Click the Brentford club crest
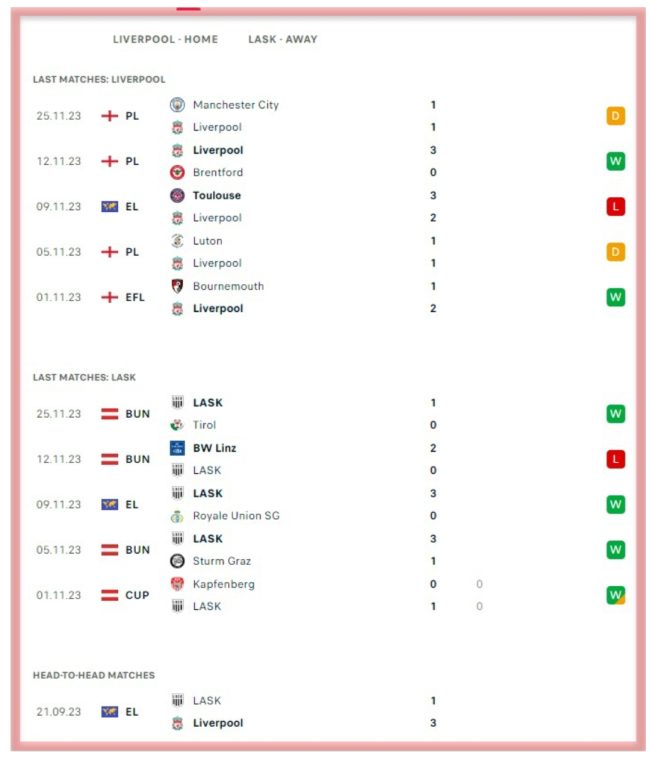This screenshot has width=650, height=757. pos(177,173)
